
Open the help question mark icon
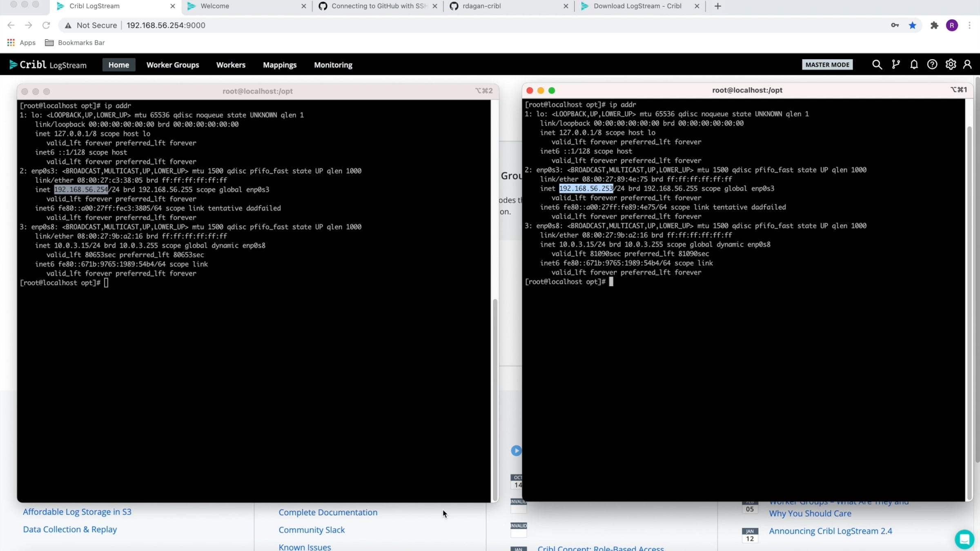(x=932, y=64)
